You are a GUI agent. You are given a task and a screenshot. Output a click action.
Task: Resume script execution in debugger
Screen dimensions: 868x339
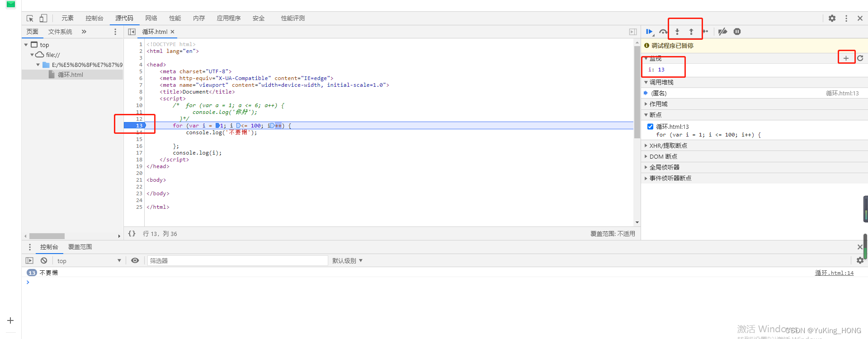tap(650, 32)
